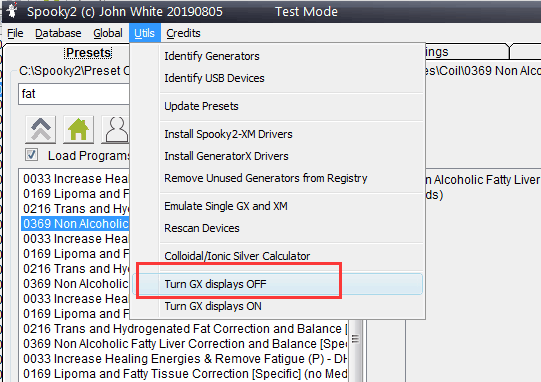Select first '0033 Increase Hea' list row
The width and height of the screenshot is (541, 382).
[x=75, y=179]
